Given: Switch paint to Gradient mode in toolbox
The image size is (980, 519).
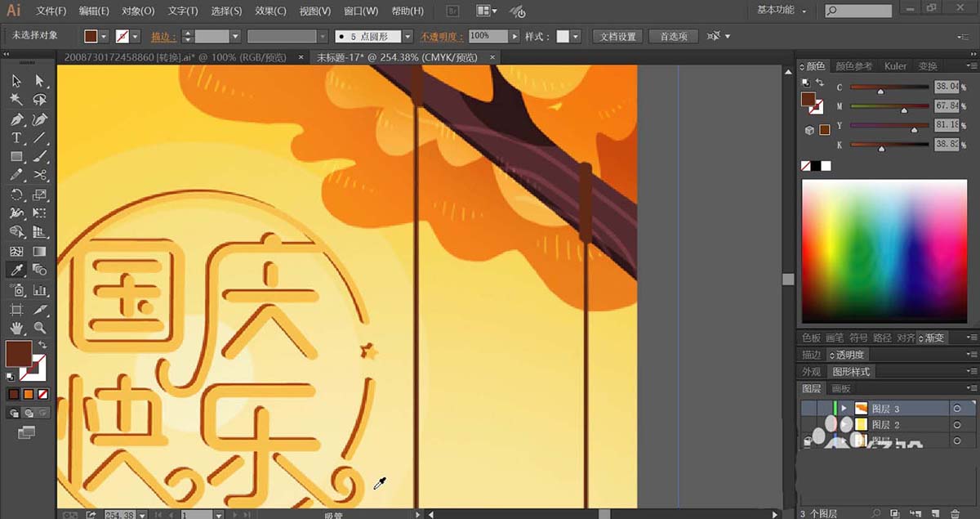Looking at the screenshot, I should (29, 394).
